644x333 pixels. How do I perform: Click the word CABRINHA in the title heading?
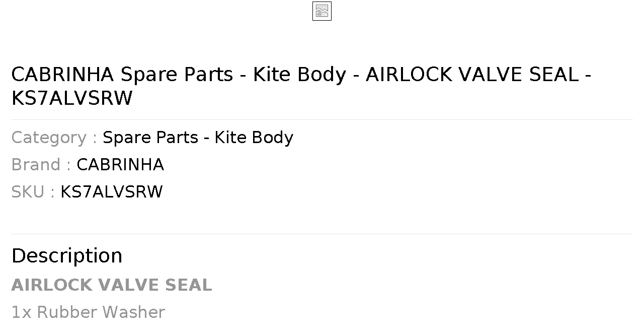[63, 75]
